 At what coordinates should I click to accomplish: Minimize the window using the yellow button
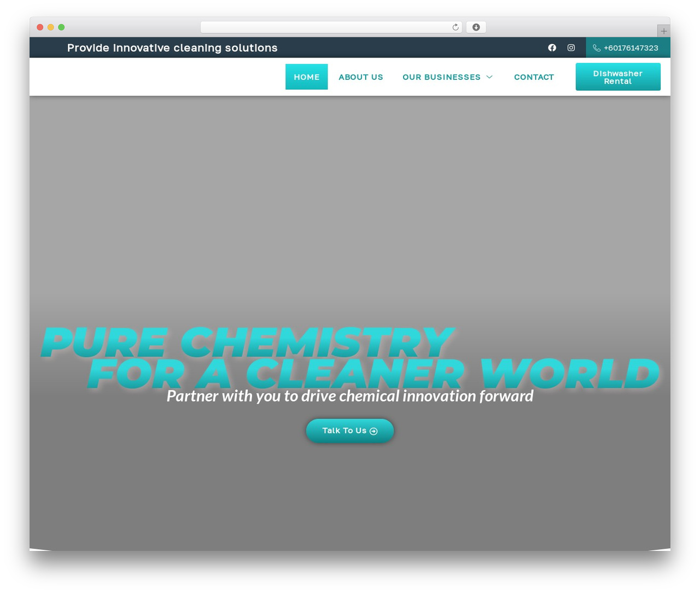(x=51, y=27)
